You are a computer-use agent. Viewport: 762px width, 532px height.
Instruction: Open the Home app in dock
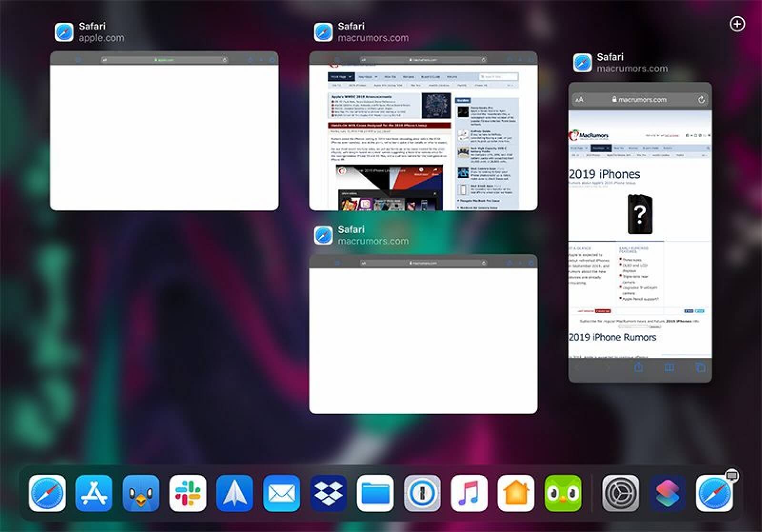(x=516, y=493)
